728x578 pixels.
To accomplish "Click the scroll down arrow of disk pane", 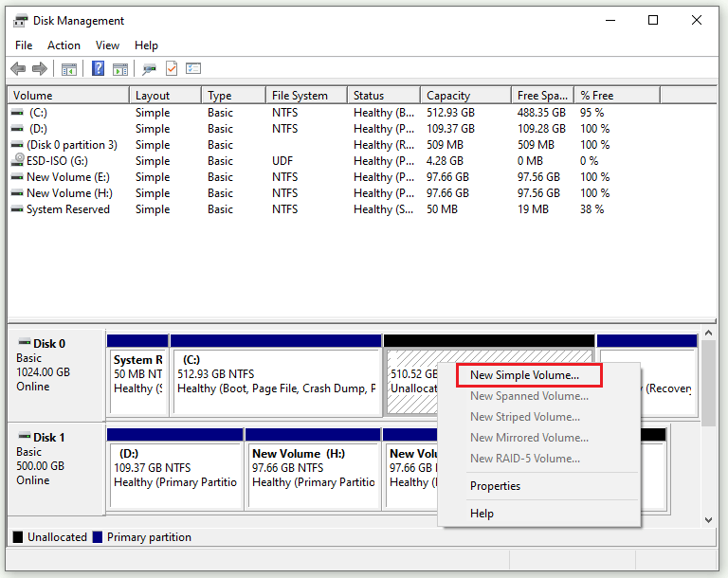I will tap(708, 520).
